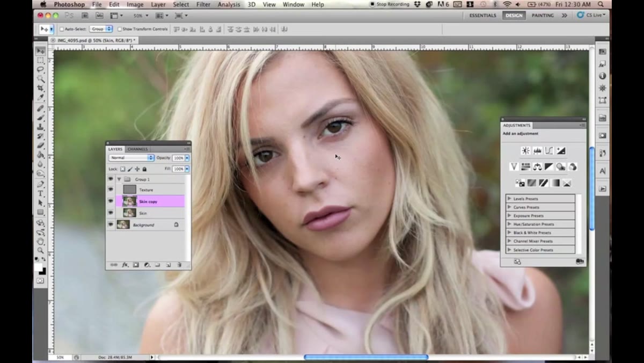This screenshot has height=363, width=644.
Task: Add an Exposure adjustment
Action: click(x=561, y=150)
